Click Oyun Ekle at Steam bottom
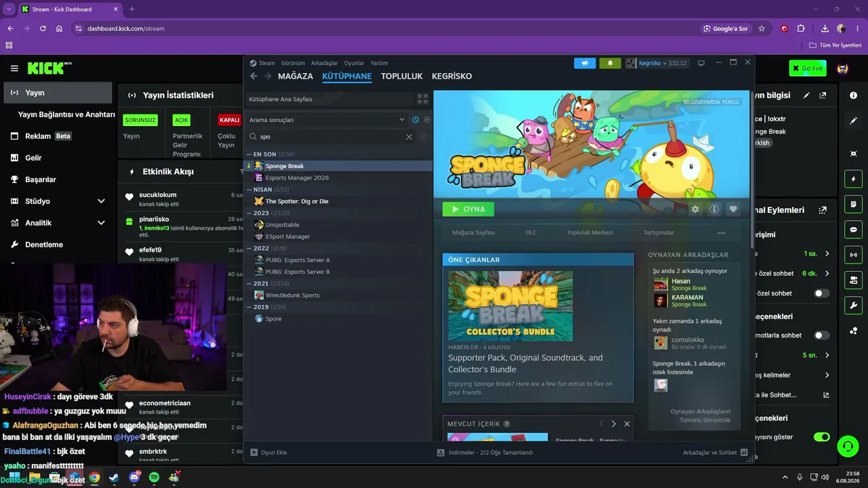Viewport: 868px width, 488px height. click(x=269, y=452)
